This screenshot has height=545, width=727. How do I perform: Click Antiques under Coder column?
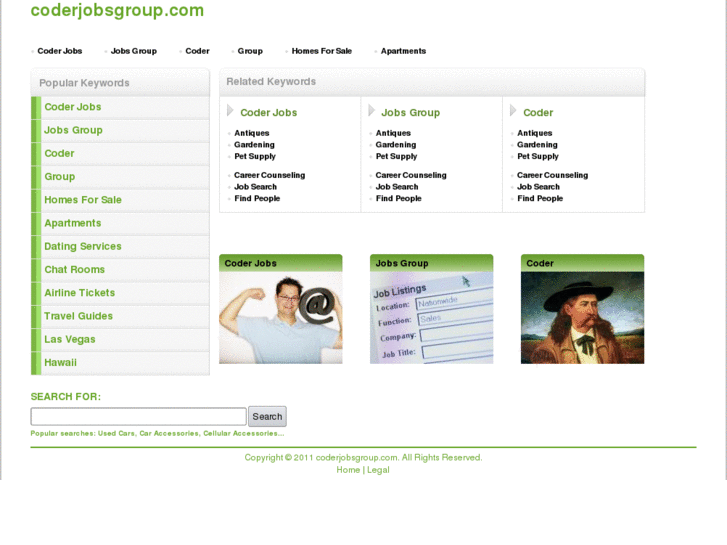click(x=535, y=133)
